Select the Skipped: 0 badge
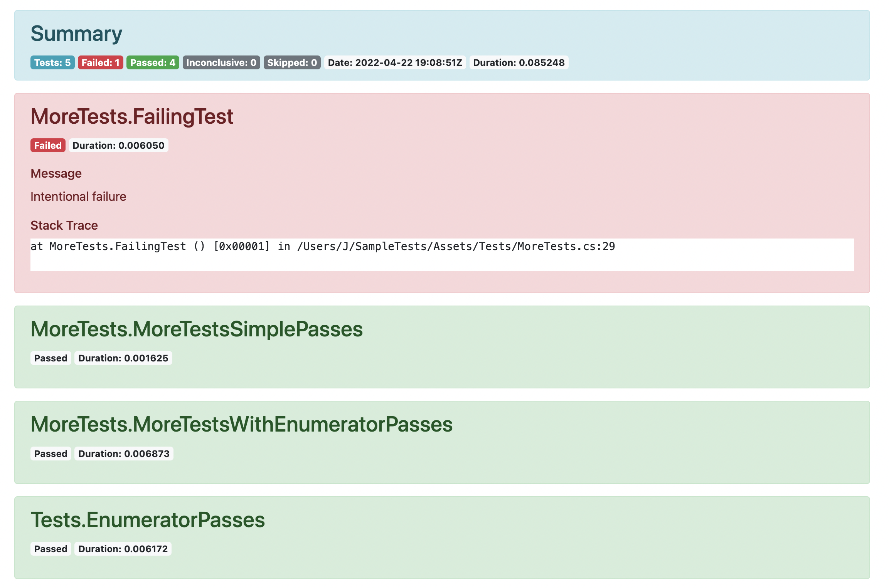This screenshot has width=889, height=588. pyautogui.click(x=292, y=62)
